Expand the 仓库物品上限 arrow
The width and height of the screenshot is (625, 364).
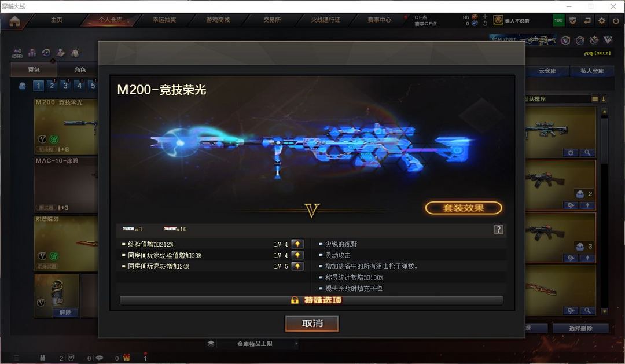(296, 343)
